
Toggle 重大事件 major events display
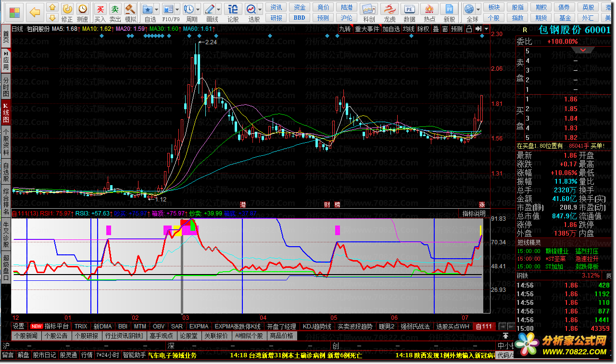point(367,29)
